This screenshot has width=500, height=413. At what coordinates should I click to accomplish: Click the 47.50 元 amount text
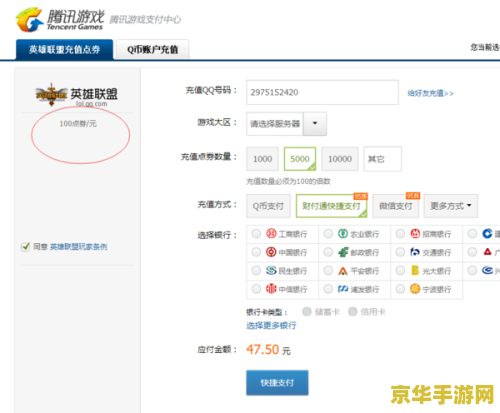click(x=268, y=350)
